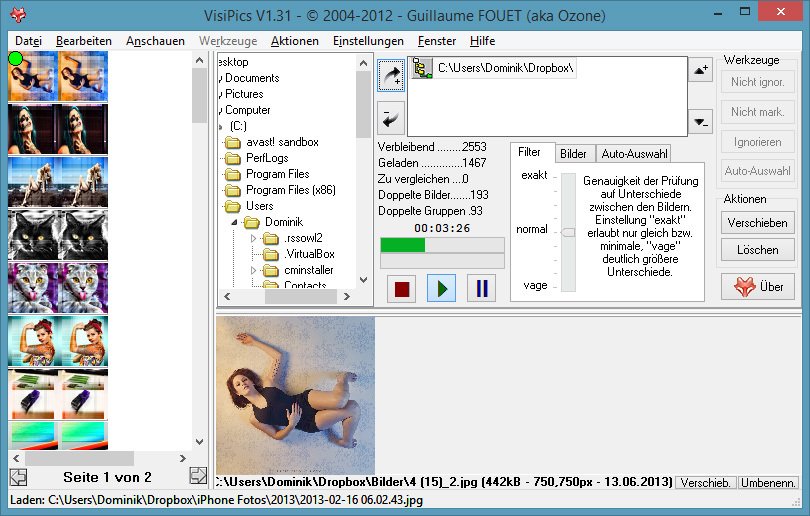This screenshot has width=810, height=516.
Task: Open the Einstellungen menu
Action: pos(368,41)
